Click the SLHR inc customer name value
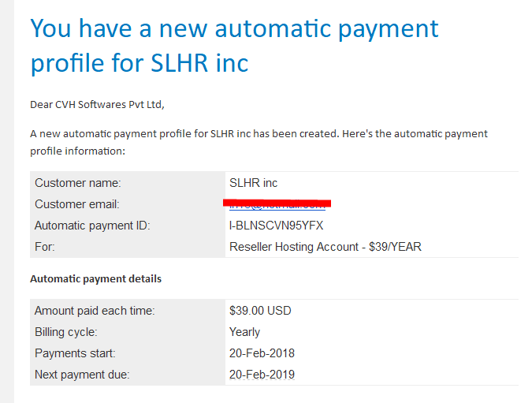Screen dimensions: 532x403 pos(254,183)
